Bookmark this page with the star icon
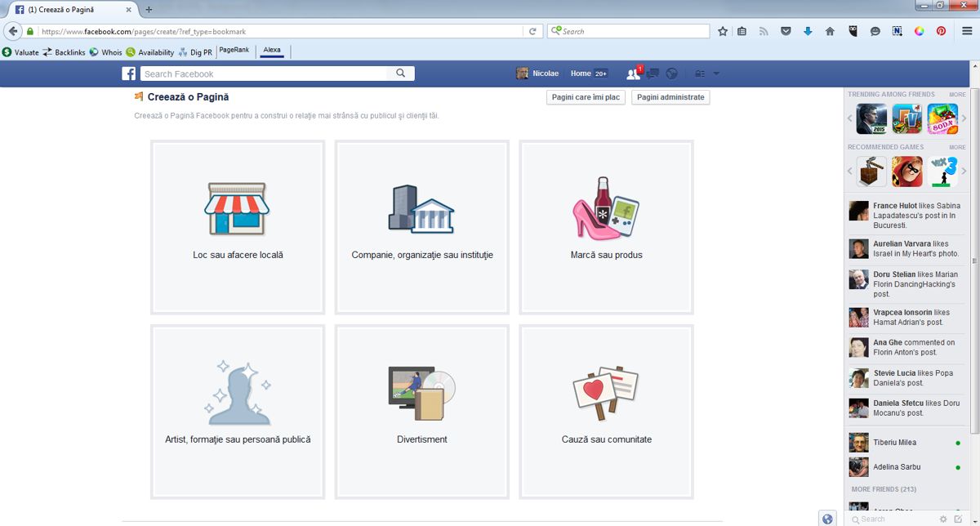The image size is (980, 526). (723, 31)
